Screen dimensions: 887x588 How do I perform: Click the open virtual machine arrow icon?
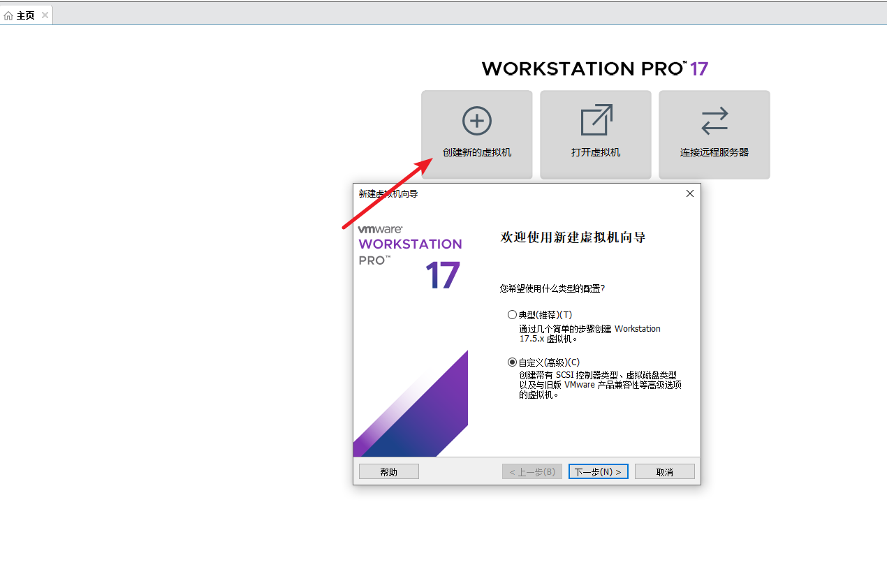click(x=596, y=120)
